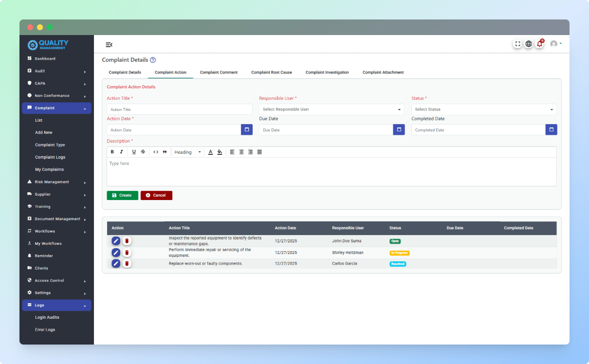Image resolution: width=589 pixels, height=364 pixels.
Task: Collapse the sidebar with the menu toggle
Action: [x=109, y=44]
